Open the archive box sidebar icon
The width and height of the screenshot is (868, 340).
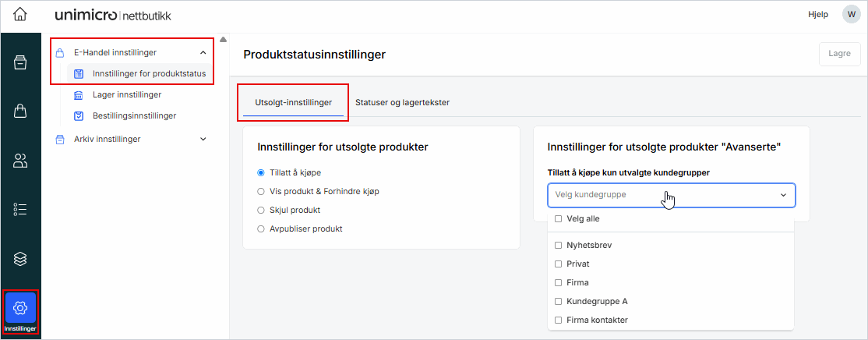point(20,63)
